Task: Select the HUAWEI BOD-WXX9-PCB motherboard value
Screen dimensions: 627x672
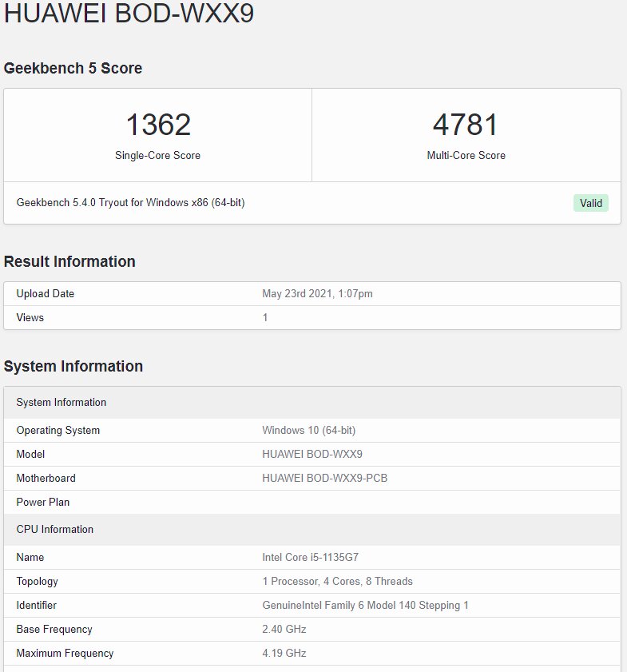Action: point(324,479)
